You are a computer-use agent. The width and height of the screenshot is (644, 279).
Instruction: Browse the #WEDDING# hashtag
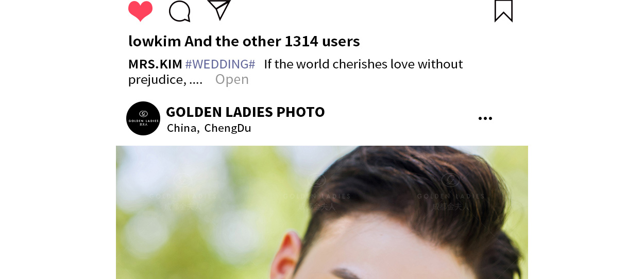tap(220, 64)
